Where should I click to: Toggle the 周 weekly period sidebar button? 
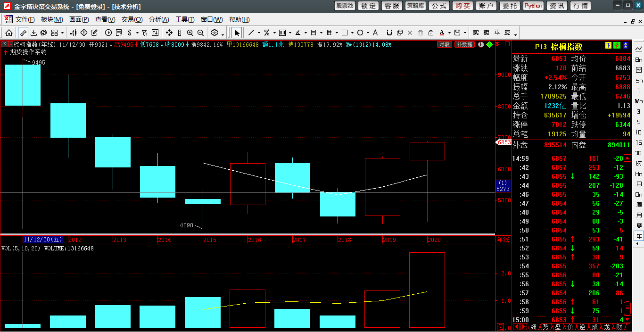[x=639, y=204]
